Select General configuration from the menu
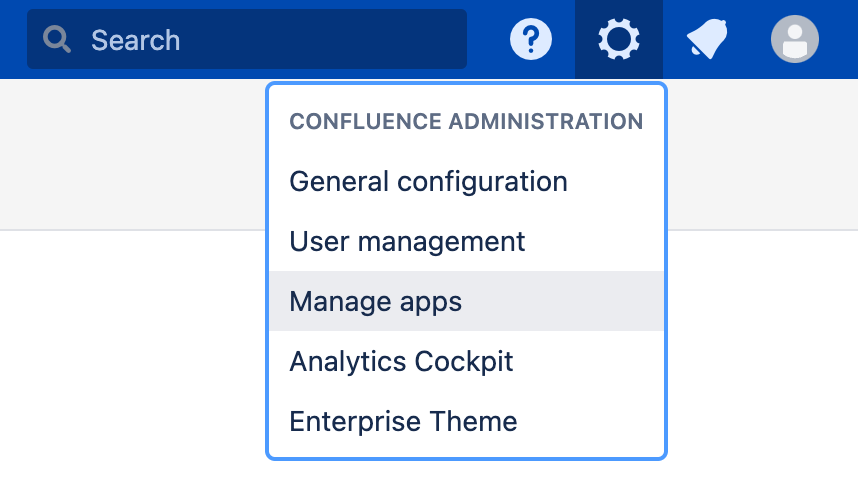 [428, 182]
